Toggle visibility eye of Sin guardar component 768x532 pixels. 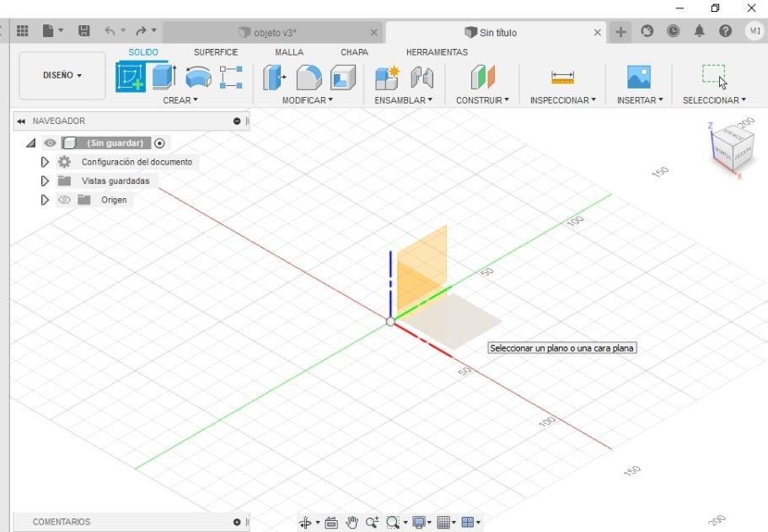[50, 143]
